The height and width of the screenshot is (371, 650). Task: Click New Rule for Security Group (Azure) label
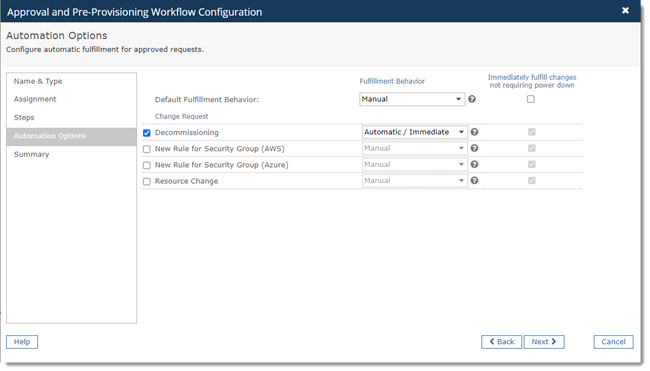click(x=222, y=165)
